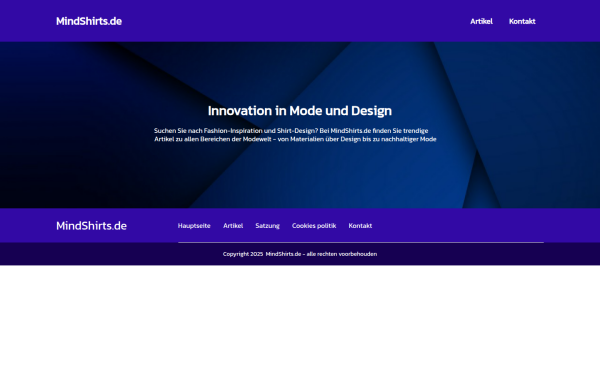Click the MindShirts.de logo in the footer
The image size is (600, 375).
91,226
